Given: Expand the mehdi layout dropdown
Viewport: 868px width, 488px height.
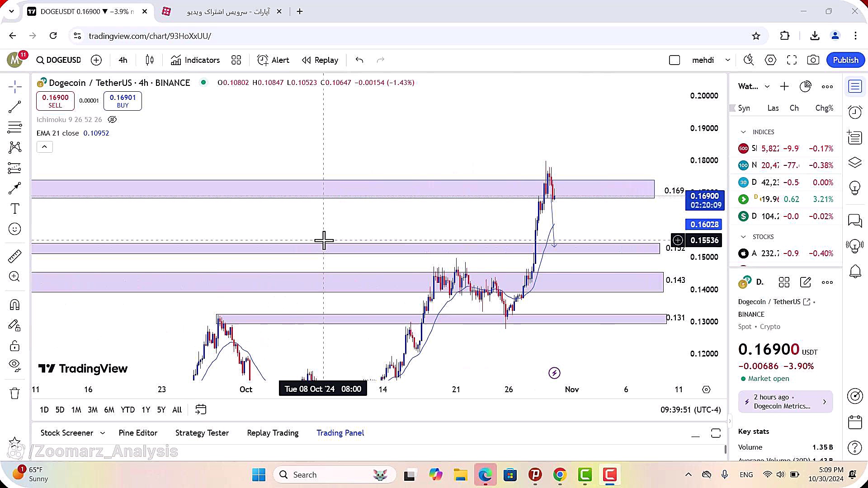Looking at the screenshot, I should (728, 60).
